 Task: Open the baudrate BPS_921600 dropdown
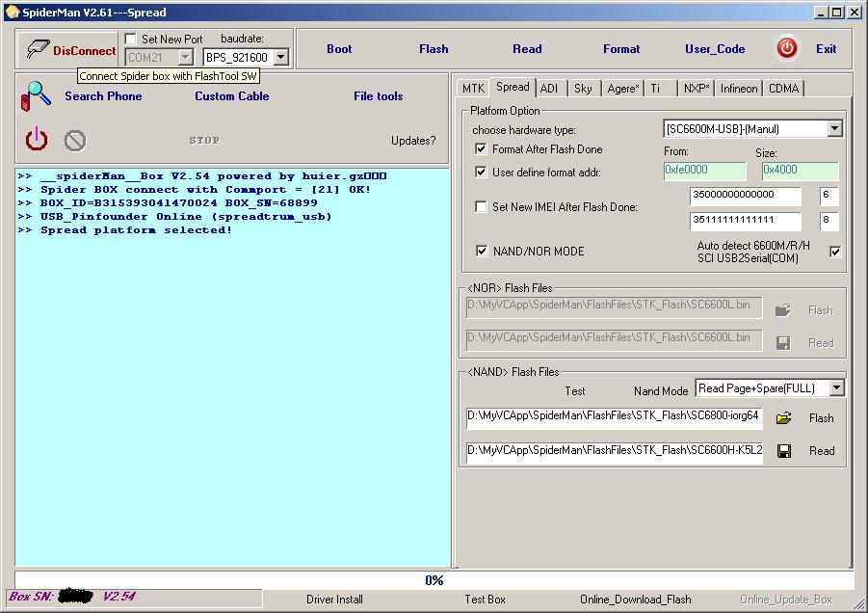click(281, 57)
